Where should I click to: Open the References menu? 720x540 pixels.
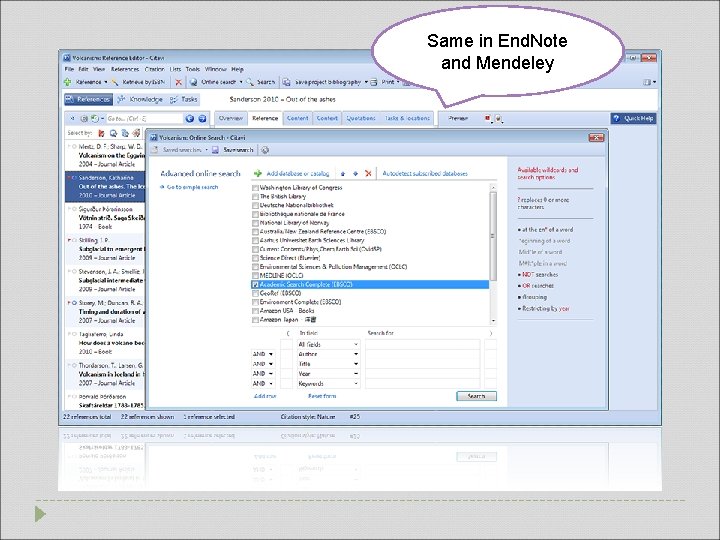click(x=125, y=69)
